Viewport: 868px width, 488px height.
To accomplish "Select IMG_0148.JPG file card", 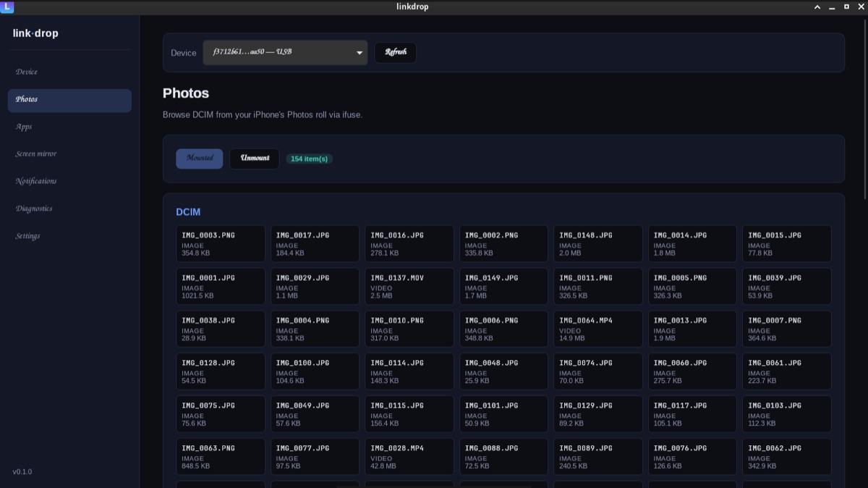I will coord(598,244).
